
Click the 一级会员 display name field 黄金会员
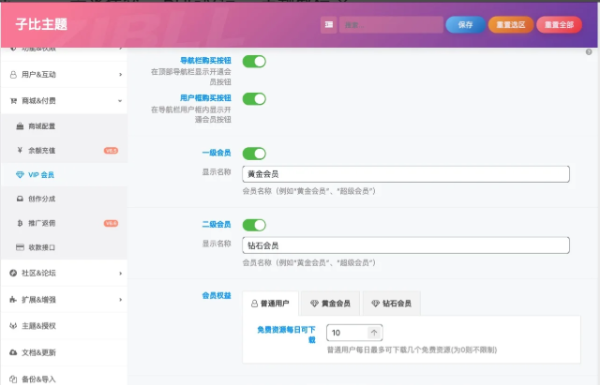tap(406, 174)
